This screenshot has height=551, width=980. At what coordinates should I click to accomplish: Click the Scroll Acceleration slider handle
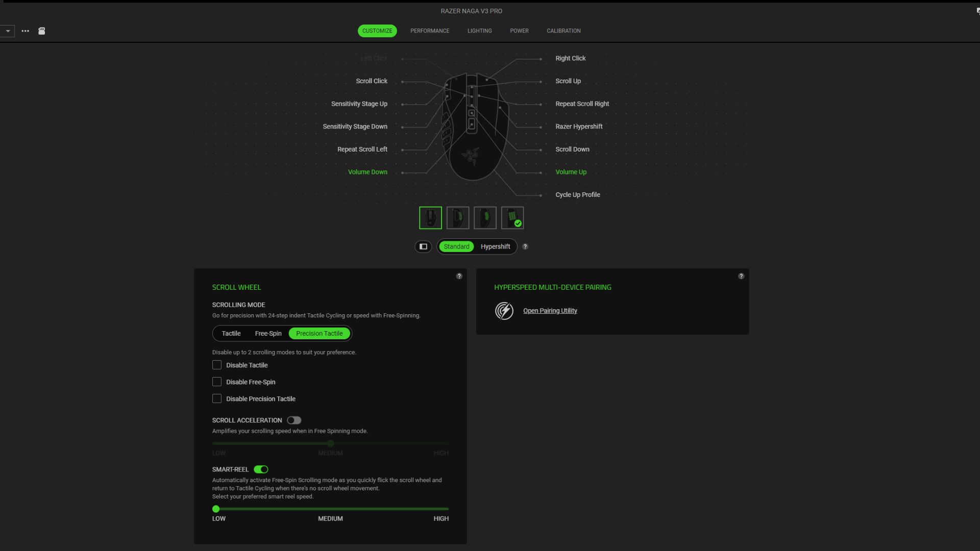click(x=330, y=443)
